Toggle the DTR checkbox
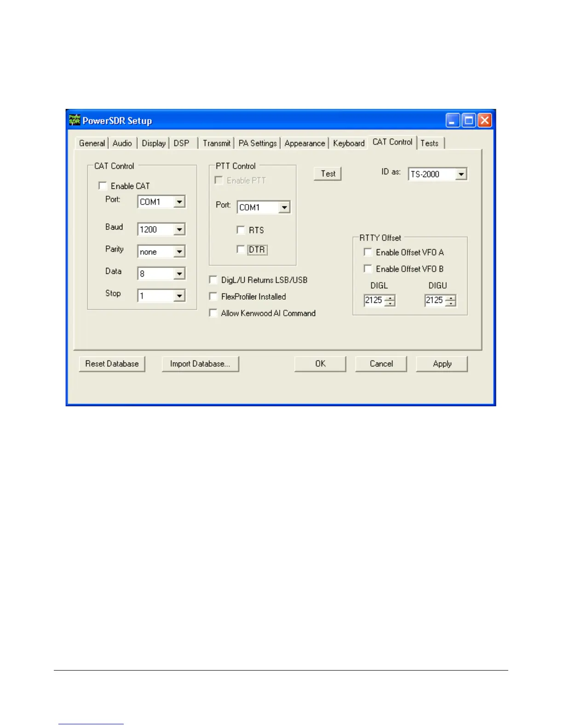The image size is (563, 728). point(241,250)
